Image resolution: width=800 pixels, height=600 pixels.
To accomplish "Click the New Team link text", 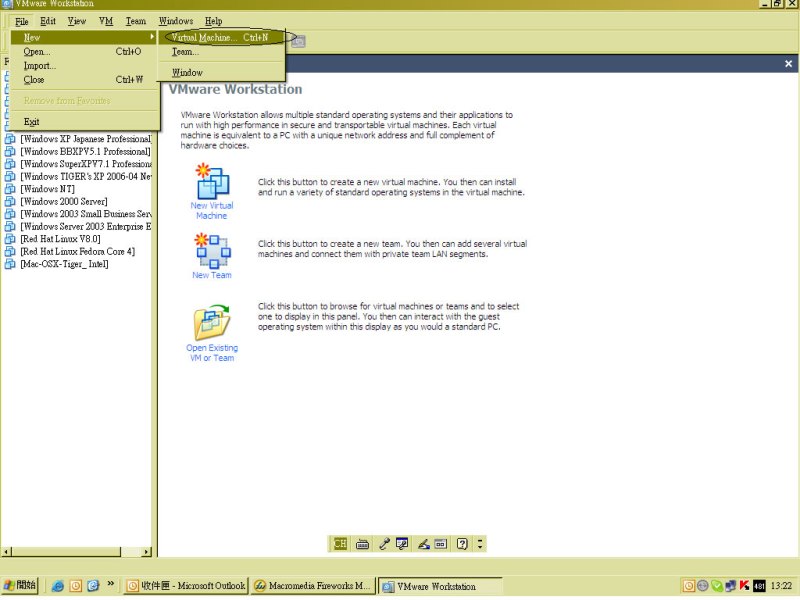I will click(212, 275).
